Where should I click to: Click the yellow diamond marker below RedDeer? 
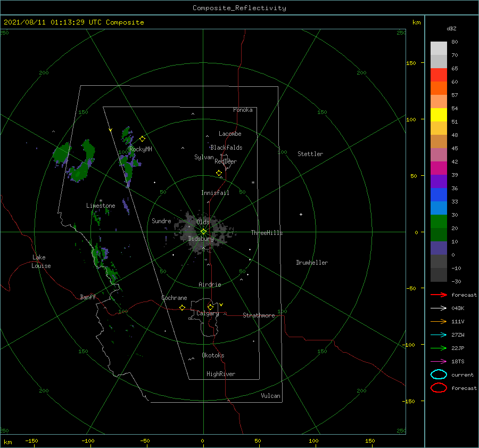[219, 173]
